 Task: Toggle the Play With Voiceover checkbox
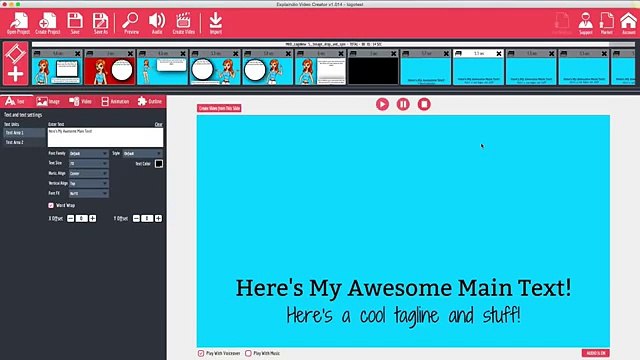coord(201,353)
